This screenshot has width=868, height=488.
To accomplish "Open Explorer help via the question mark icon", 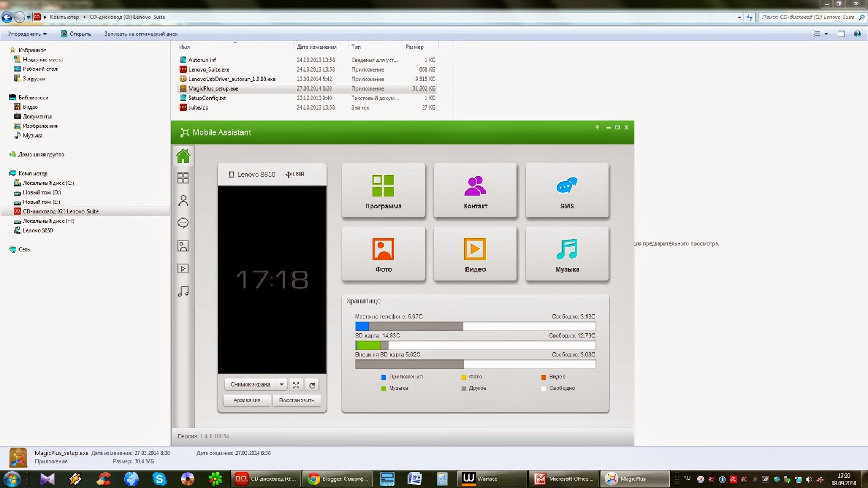I will tap(857, 34).
